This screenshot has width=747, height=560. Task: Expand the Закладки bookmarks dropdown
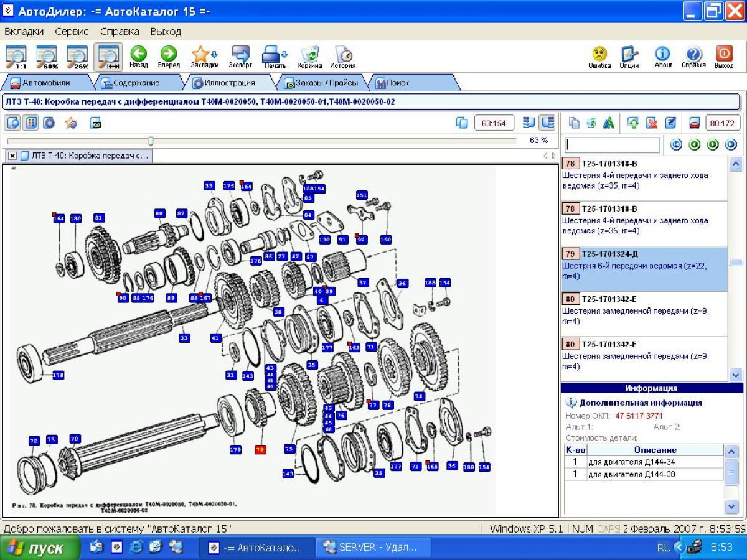[214, 54]
